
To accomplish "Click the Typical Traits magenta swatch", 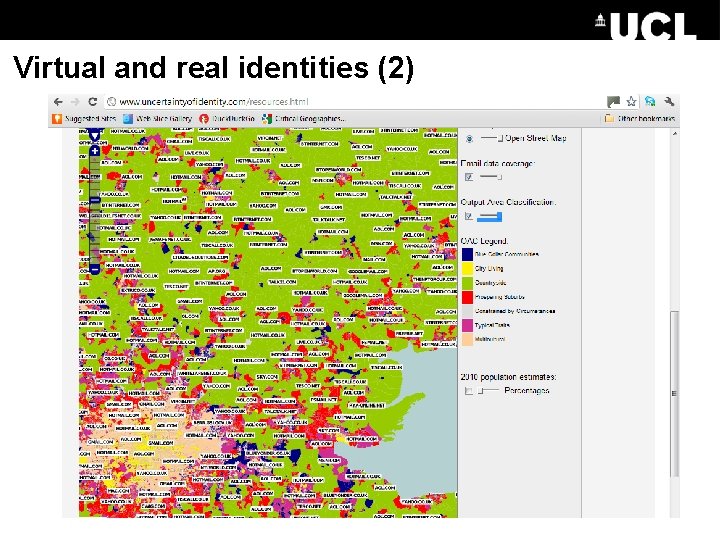I will [467, 325].
